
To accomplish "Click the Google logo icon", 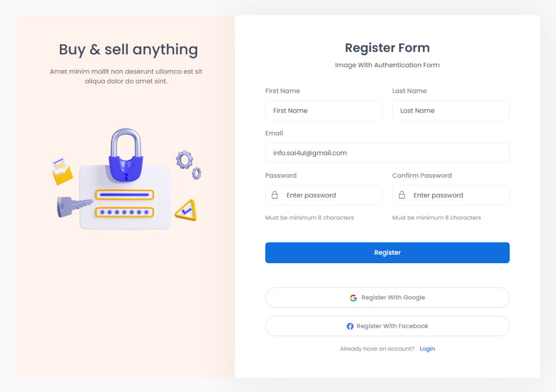I will click(x=353, y=298).
